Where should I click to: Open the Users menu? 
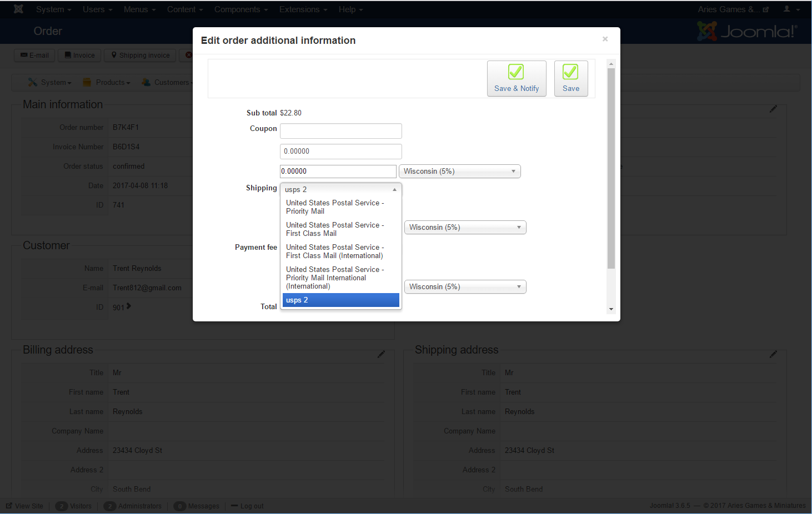(x=97, y=9)
